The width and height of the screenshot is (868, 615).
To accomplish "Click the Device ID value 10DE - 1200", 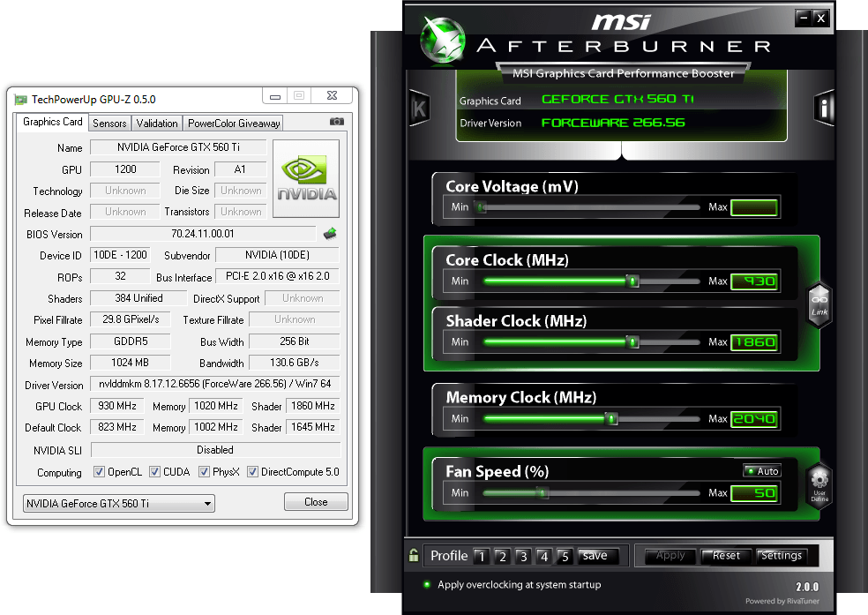I will (120, 255).
